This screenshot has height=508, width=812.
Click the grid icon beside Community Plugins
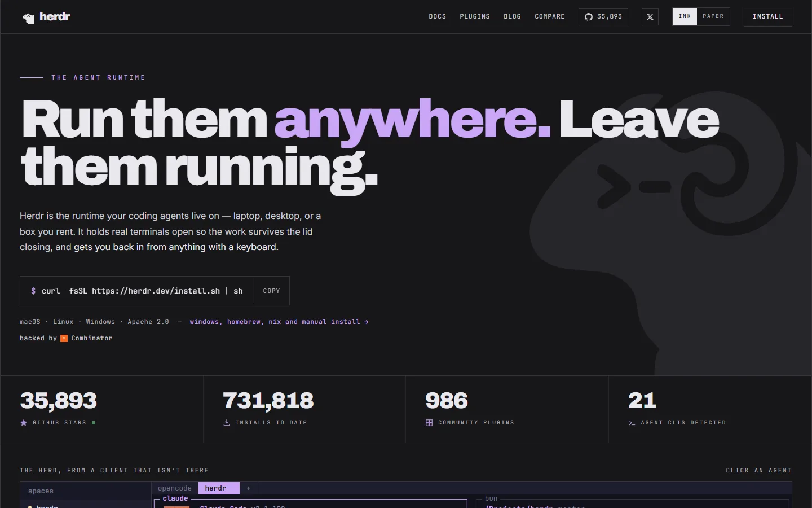click(429, 423)
